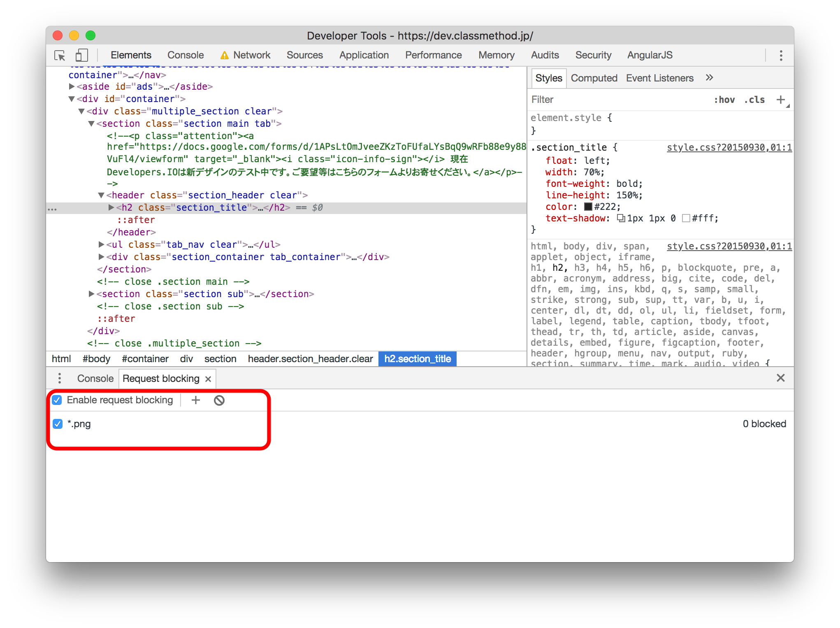
Task: Close the Request blocking drawer tab
Action: click(x=208, y=379)
